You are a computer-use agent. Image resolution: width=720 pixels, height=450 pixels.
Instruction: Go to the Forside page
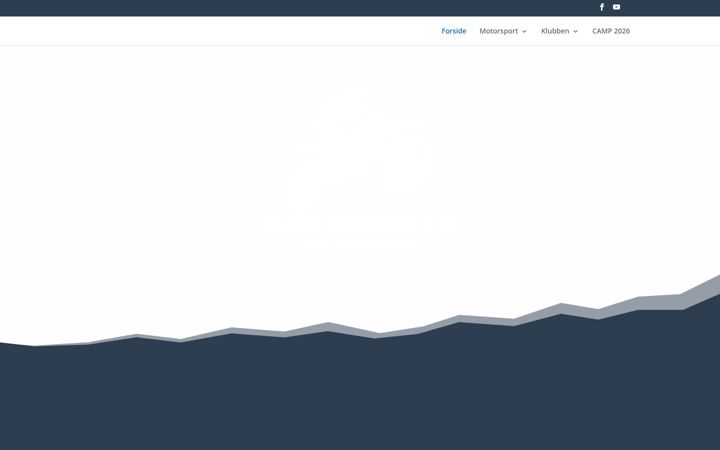[x=454, y=31]
